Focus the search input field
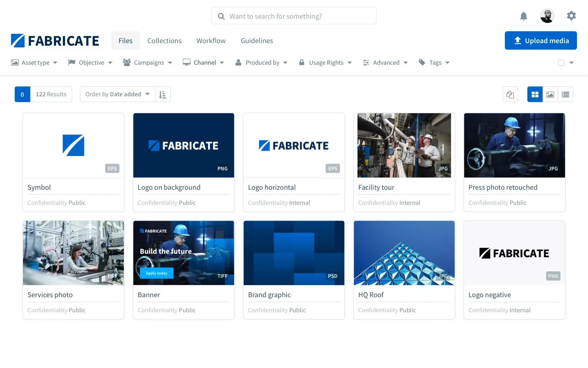Image resolution: width=588 pixels, height=368 pixels. (x=294, y=16)
